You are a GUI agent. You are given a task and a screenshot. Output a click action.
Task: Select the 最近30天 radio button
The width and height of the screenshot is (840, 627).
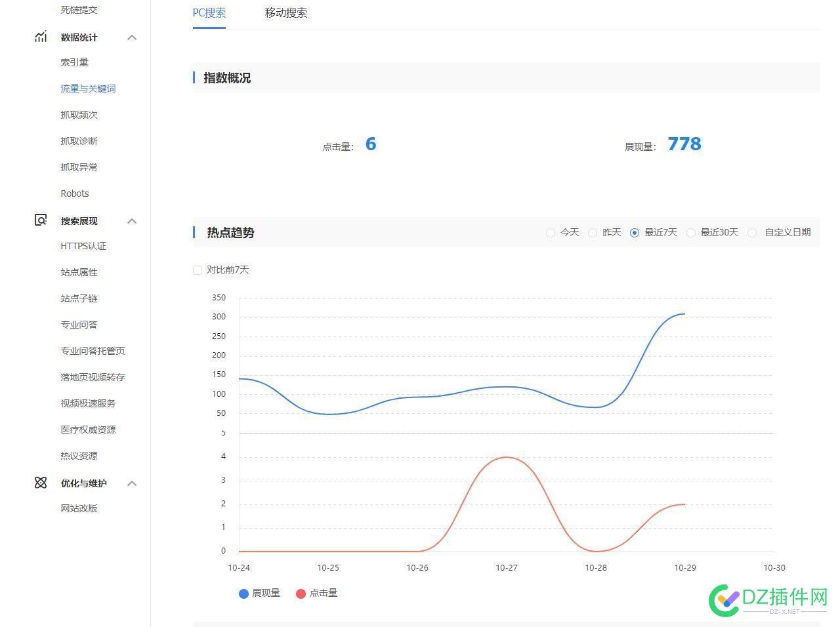(x=691, y=233)
